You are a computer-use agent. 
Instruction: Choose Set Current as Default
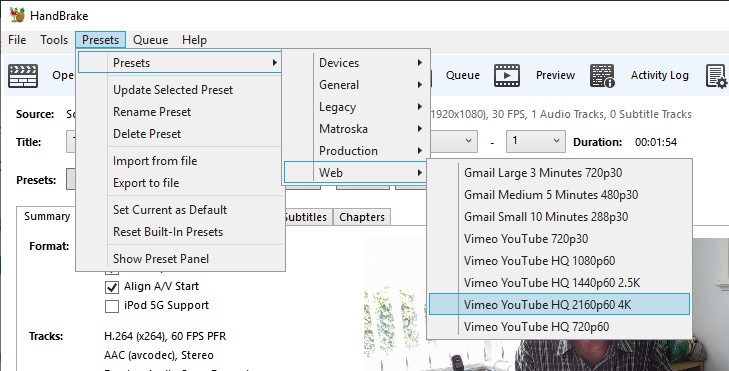pyautogui.click(x=170, y=210)
